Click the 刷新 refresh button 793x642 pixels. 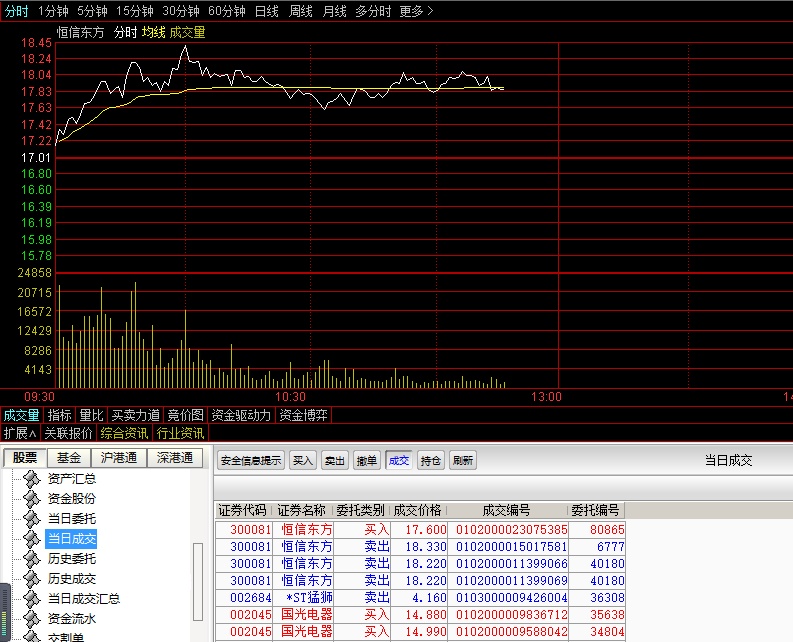click(463, 460)
